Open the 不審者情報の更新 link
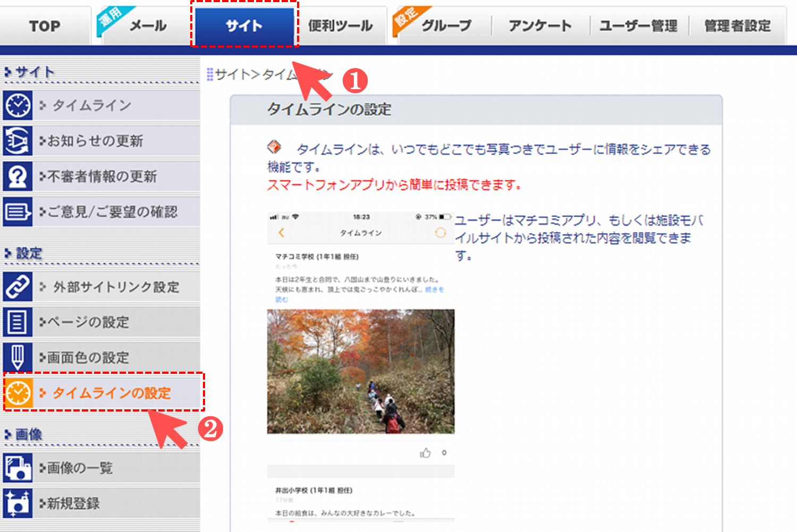Viewport: 797px width, 532px height. click(102, 176)
